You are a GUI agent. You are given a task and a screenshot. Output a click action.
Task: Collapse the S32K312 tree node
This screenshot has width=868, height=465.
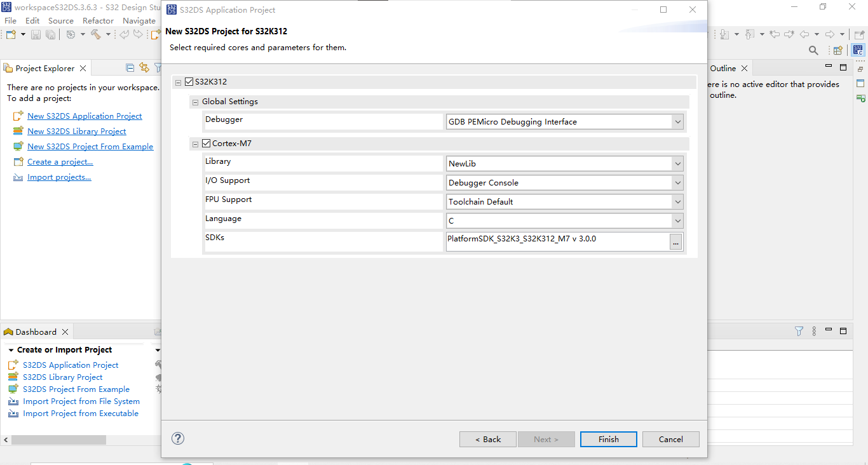[179, 83]
